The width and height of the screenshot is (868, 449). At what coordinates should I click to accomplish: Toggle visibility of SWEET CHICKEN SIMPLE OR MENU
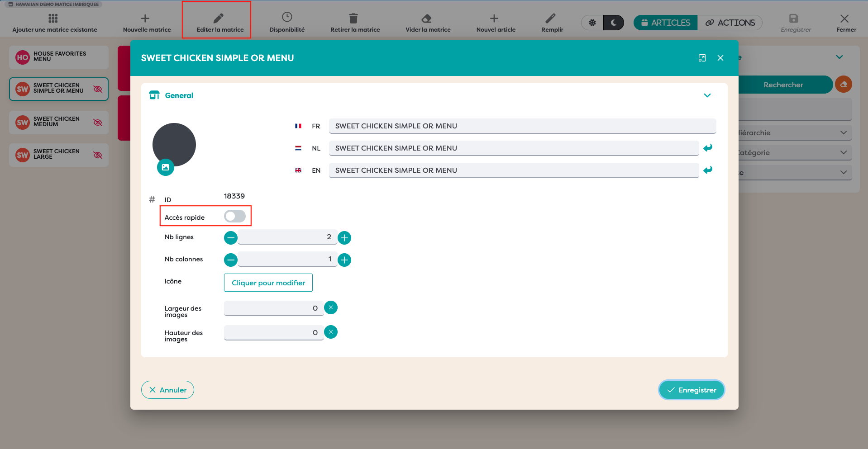[98, 89]
